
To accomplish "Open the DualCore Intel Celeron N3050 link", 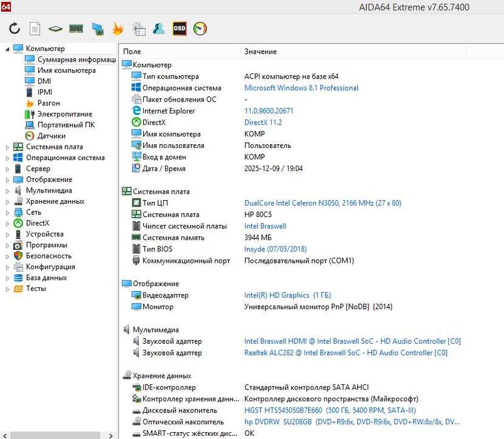I will (323, 203).
